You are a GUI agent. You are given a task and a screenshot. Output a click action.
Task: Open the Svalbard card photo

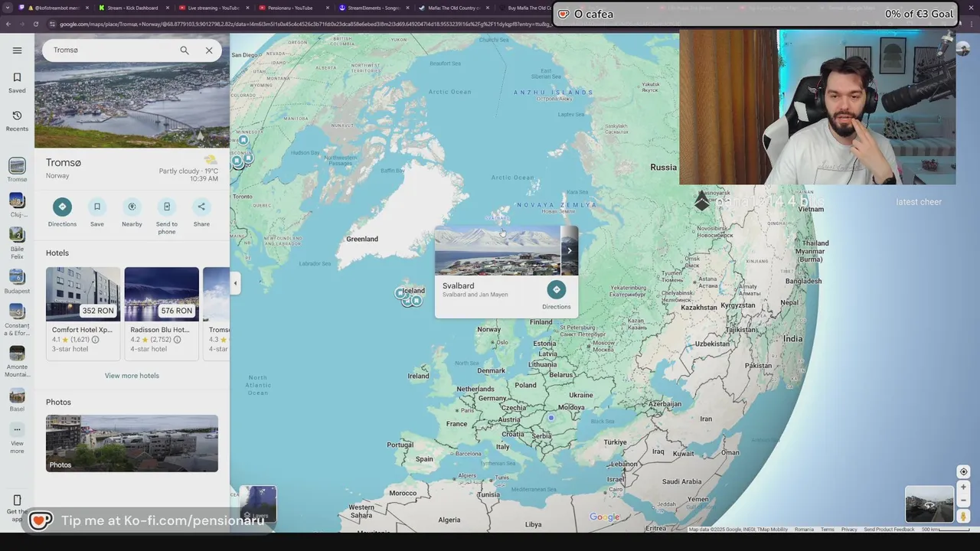click(498, 251)
